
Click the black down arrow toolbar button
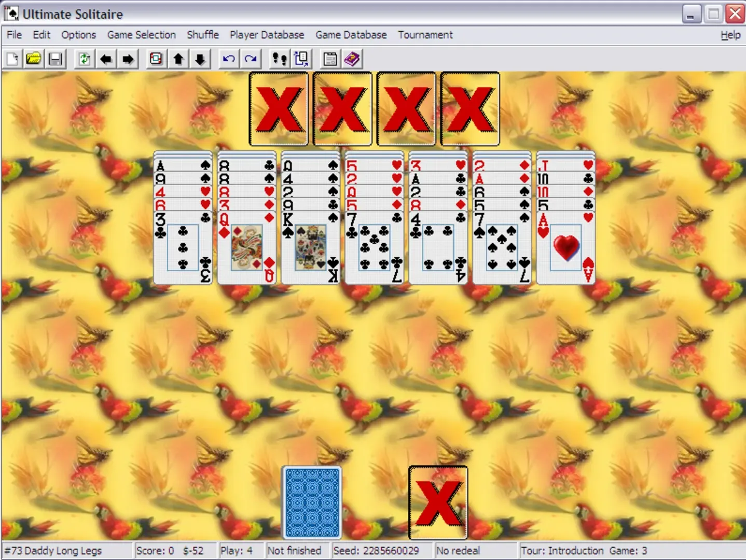click(x=200, y=59)
